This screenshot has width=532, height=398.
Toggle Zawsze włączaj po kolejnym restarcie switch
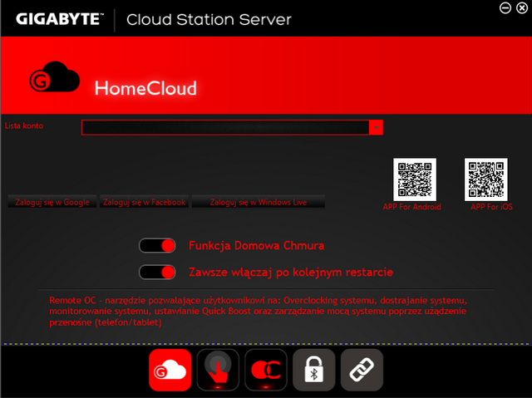coord(157,272)
